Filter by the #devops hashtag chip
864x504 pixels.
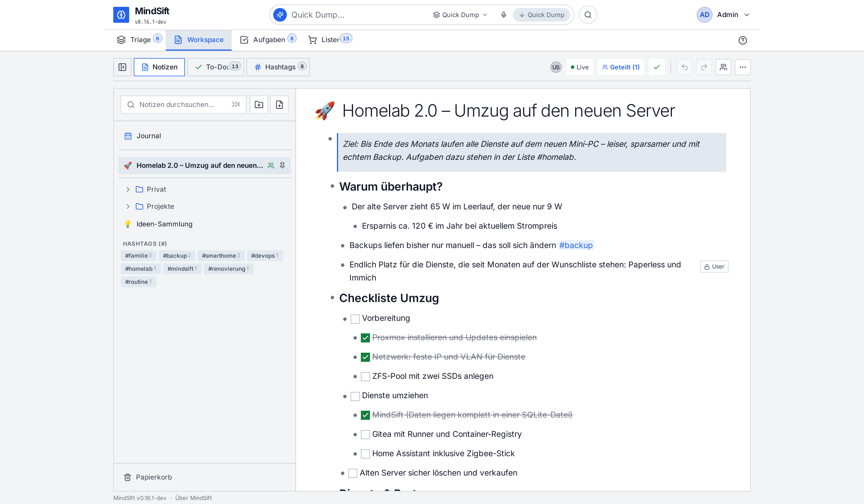click(x=265, y=256)
